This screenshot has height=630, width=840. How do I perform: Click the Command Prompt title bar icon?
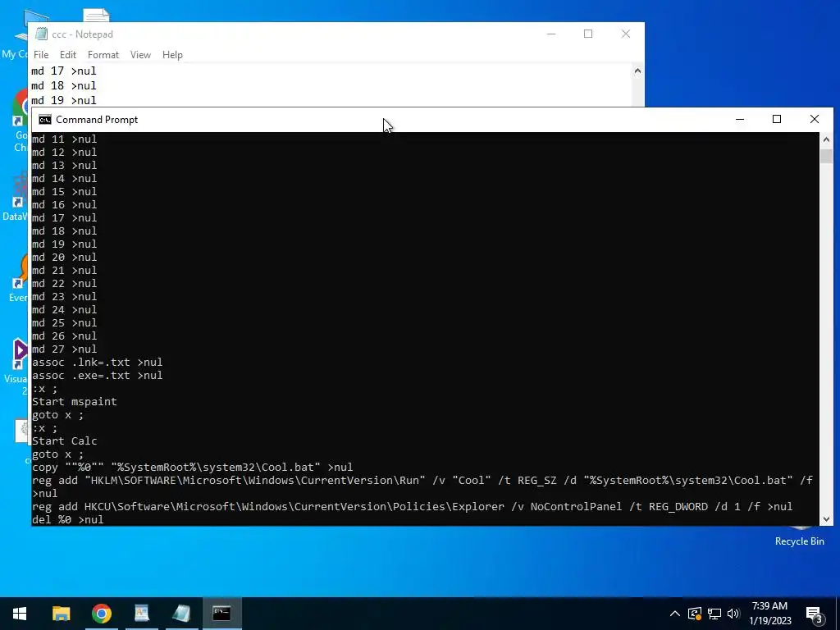[45, 120]
